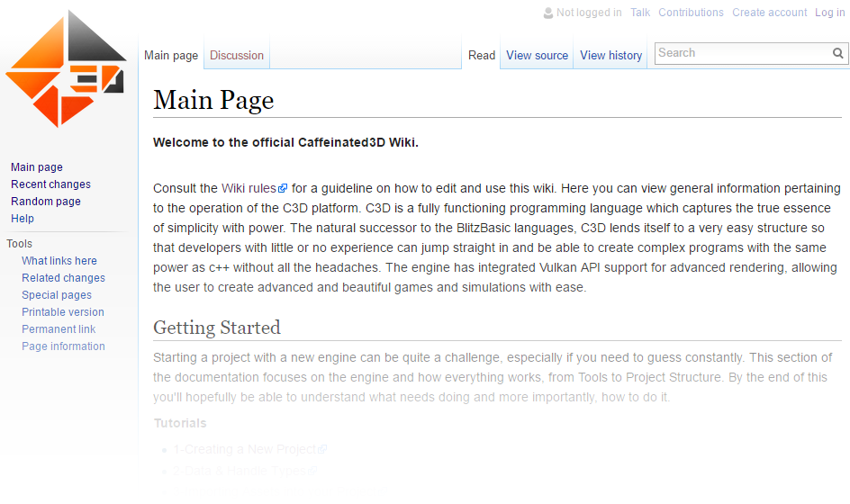Screen dimensions: 850x504
Task: Open the Main page tab
Action: pos(171,55)
